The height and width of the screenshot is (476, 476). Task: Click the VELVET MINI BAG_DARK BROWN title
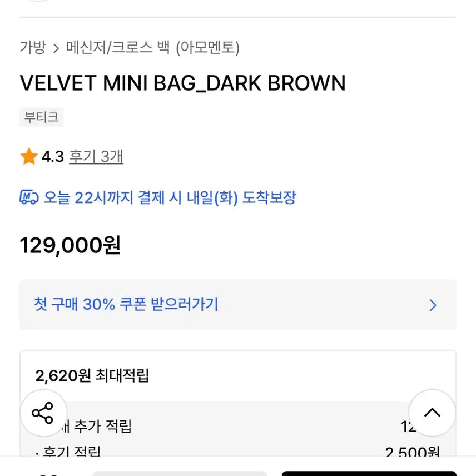pos(183,82)
